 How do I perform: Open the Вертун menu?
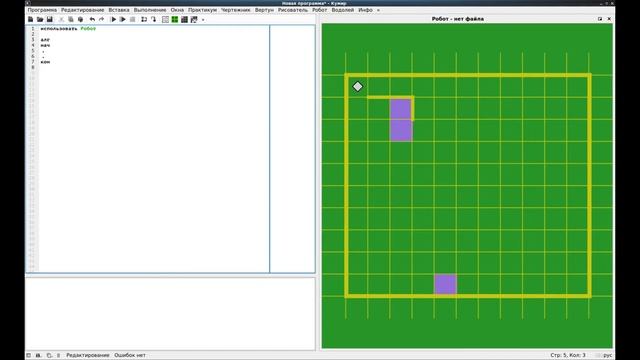pos(264,10)
